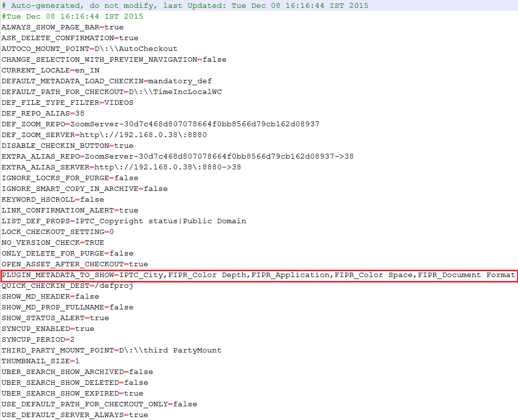Click the ASK_DELETE_CONFIRMATION=true line
The width and height of the screenshot is (518, 420).
click(70, 38)
